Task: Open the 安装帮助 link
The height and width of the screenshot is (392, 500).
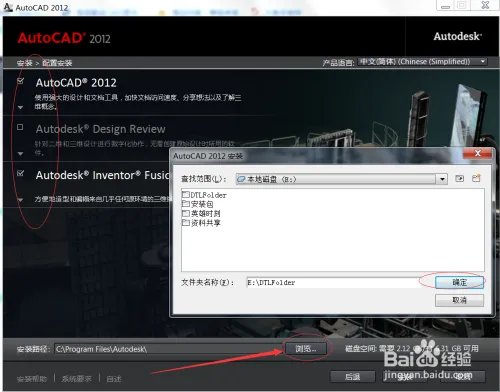Action: pyautogui.click(x=32, y=379)
